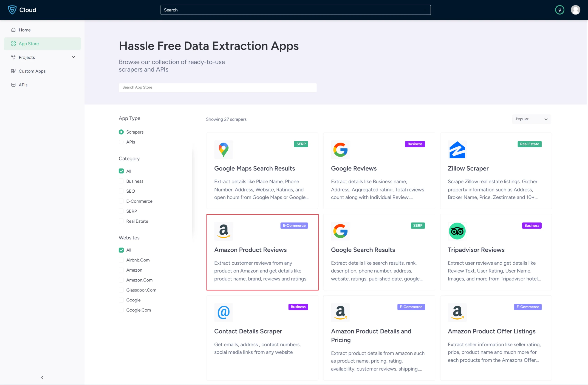Open Zillow Scraper title

pyautogui.click(x=468, y=168)
